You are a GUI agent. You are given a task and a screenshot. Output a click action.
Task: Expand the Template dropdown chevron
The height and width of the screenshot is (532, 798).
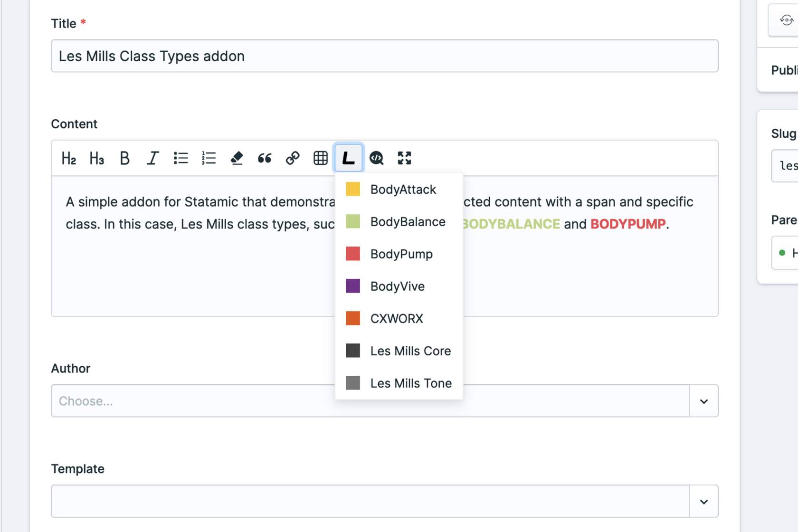click(x=704, y=502)
